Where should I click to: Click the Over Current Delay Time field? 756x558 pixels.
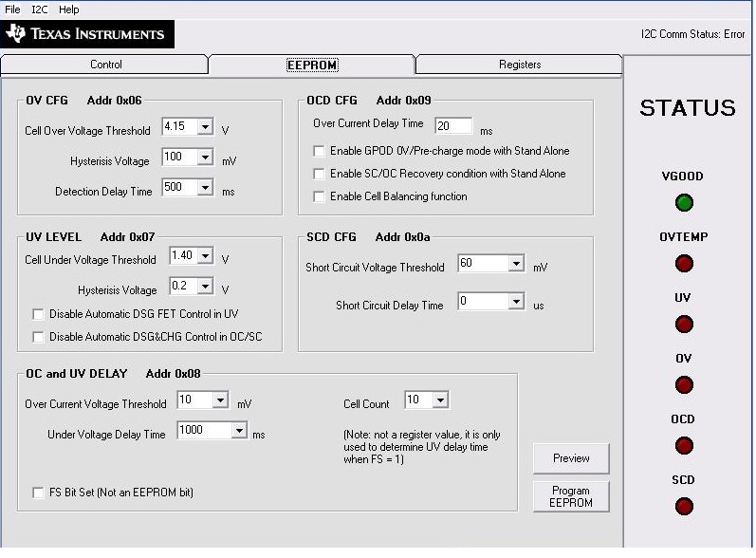453,126
